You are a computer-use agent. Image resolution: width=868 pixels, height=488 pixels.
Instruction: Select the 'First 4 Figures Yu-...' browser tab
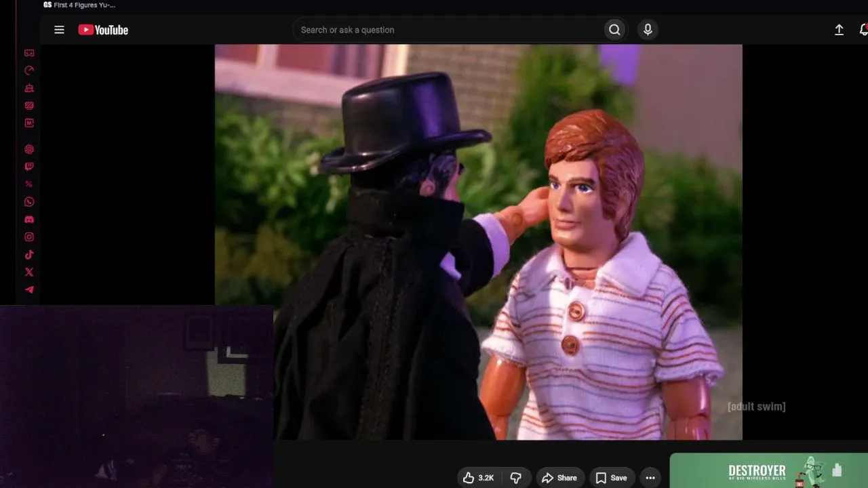[79, 5]
